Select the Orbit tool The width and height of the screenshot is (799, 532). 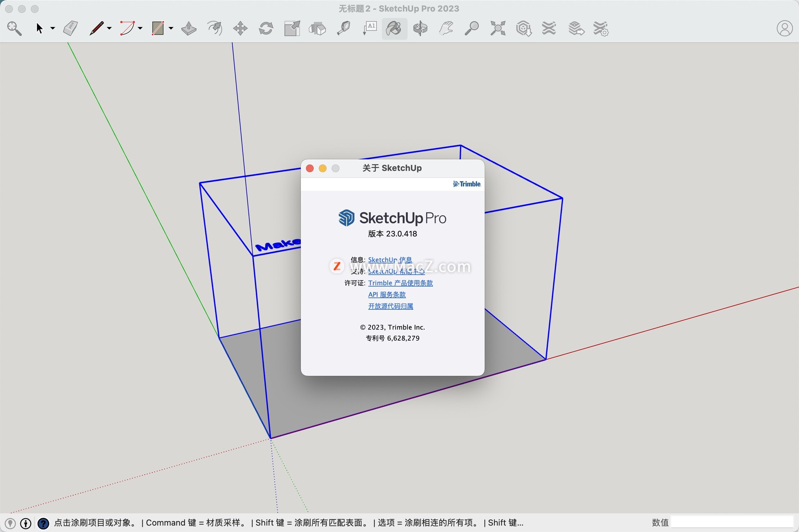coord(420,28)
